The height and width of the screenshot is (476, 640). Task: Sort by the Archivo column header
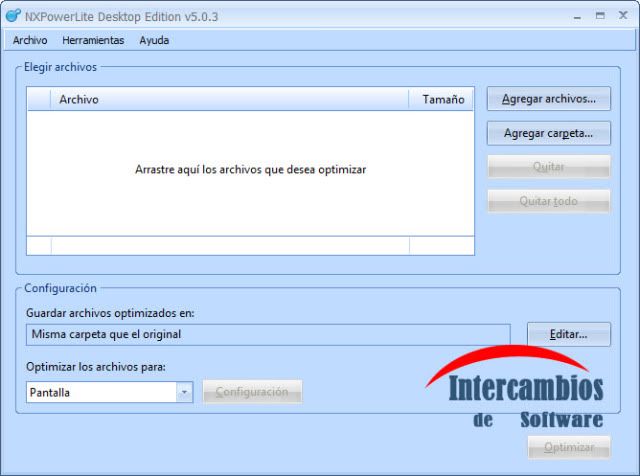[x=229, y=99]
